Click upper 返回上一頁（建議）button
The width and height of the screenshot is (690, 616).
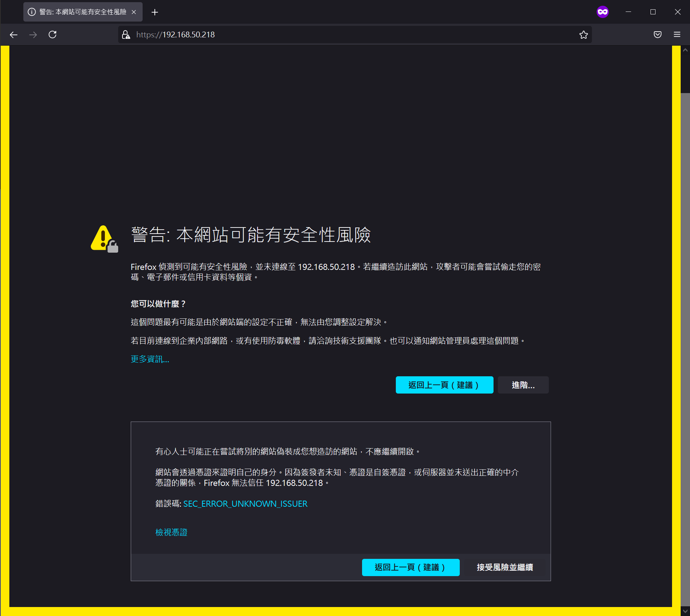pos(444,385)
